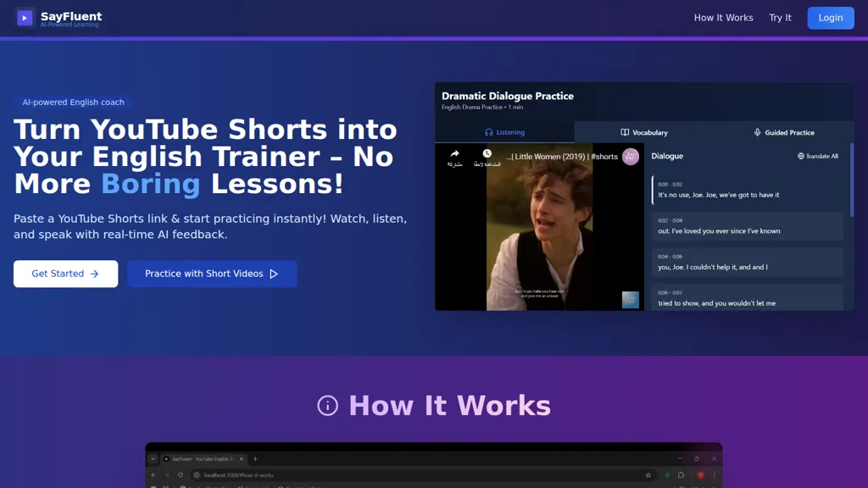The width and height of the screenshot is (868, 488).
Task: Click the globe icon next to Translate All
Action: tap(801, 156)
